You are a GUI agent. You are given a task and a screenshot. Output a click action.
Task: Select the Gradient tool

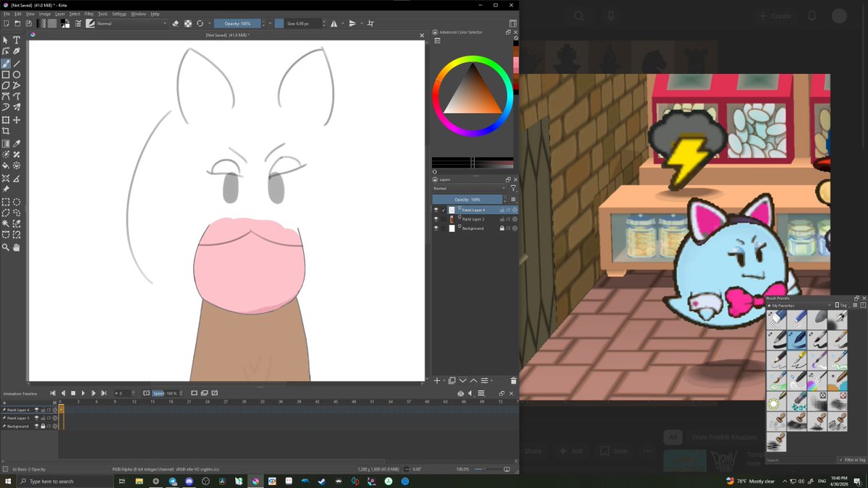[x=6, y=143]
